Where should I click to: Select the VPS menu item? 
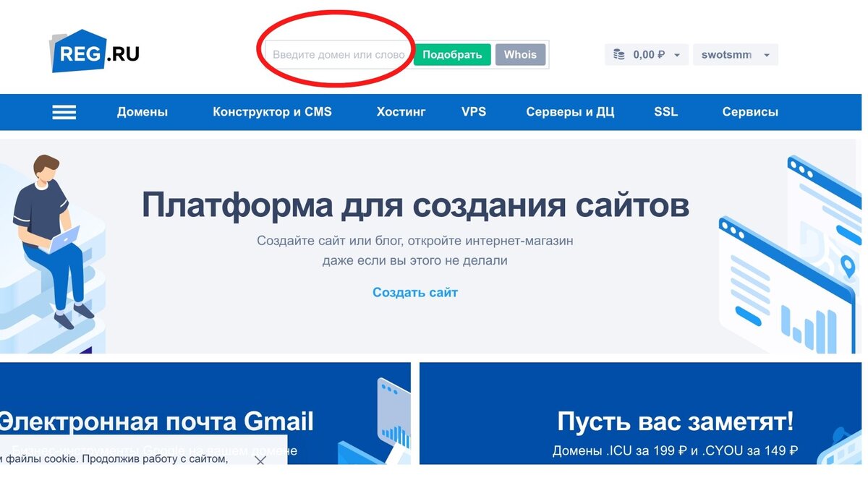click(x=474, y=112)
